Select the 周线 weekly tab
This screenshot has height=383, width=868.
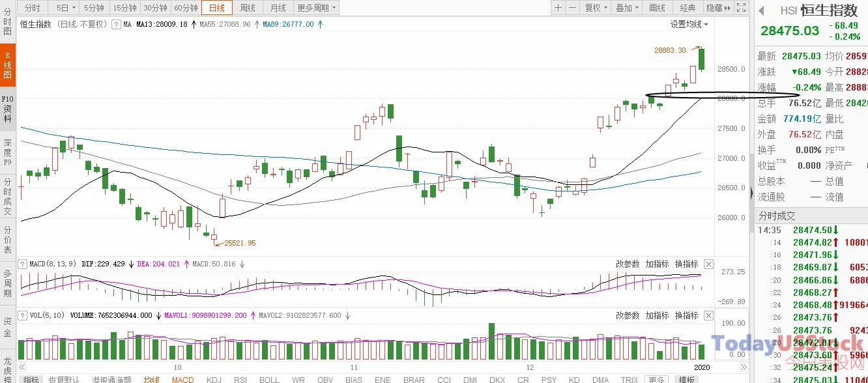248,8
